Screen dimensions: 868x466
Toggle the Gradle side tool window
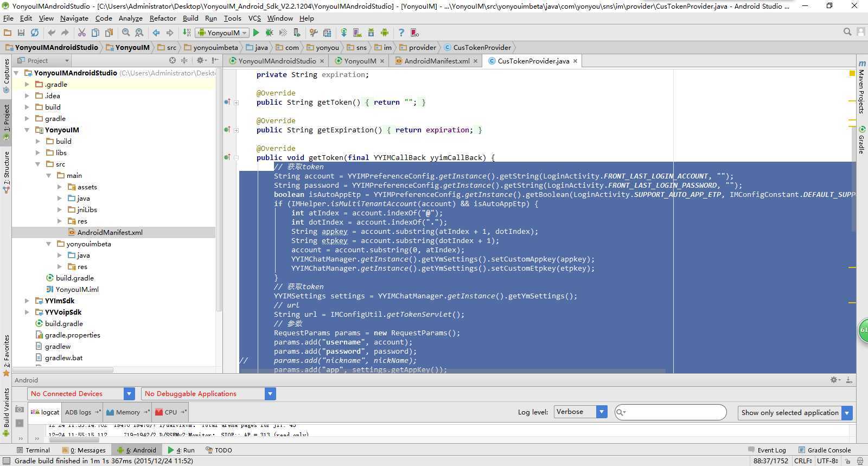[x=861, y=140]
